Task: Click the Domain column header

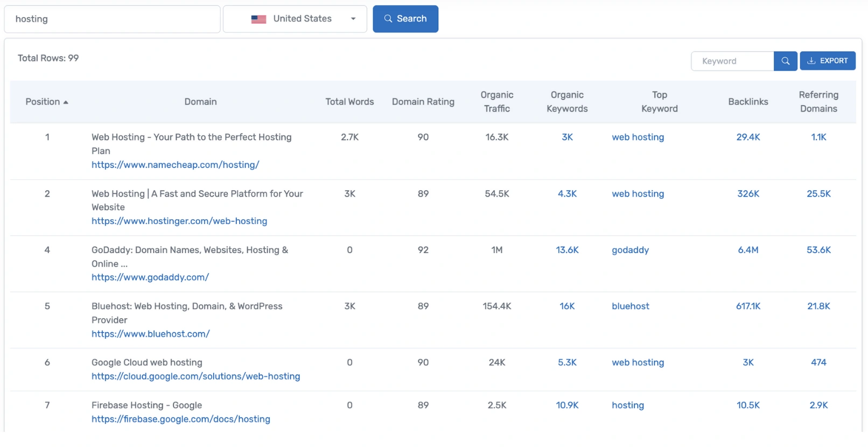Action: pyautogui.click(x=200, y=102)
